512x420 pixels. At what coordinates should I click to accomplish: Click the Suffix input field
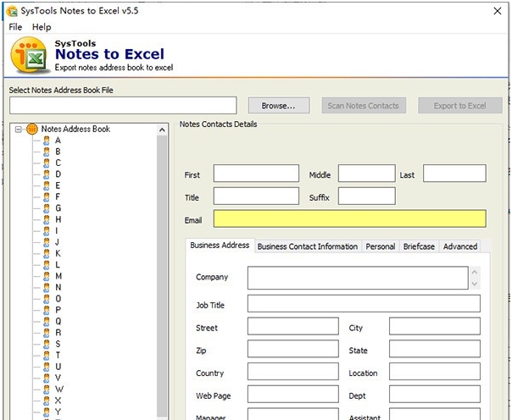coord(367,196)
